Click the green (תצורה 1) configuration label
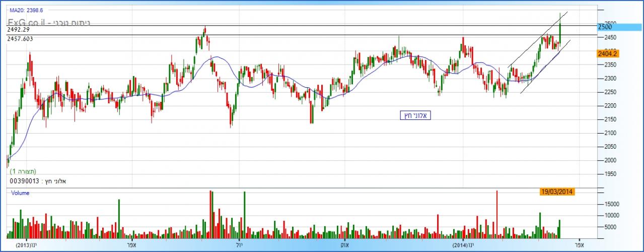The width and height of the screenshot is (644, 252). tap(23, 171)
